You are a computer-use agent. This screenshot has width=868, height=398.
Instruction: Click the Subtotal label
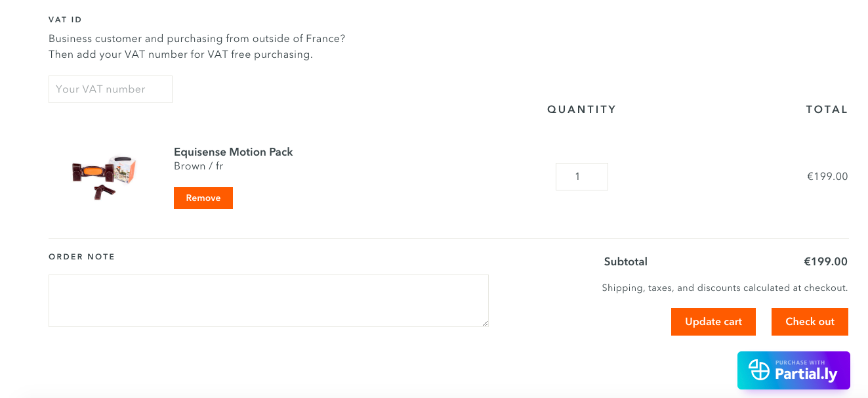[x=626, y=261]
